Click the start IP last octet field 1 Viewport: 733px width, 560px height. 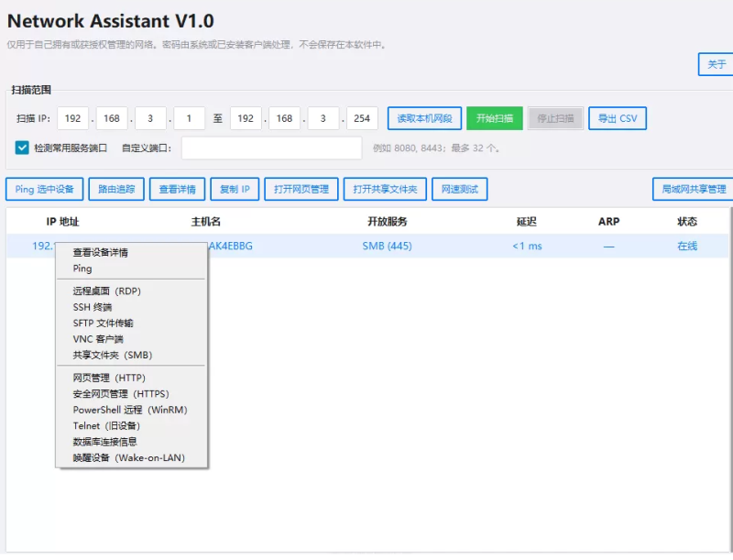click(x=189, y=118)
